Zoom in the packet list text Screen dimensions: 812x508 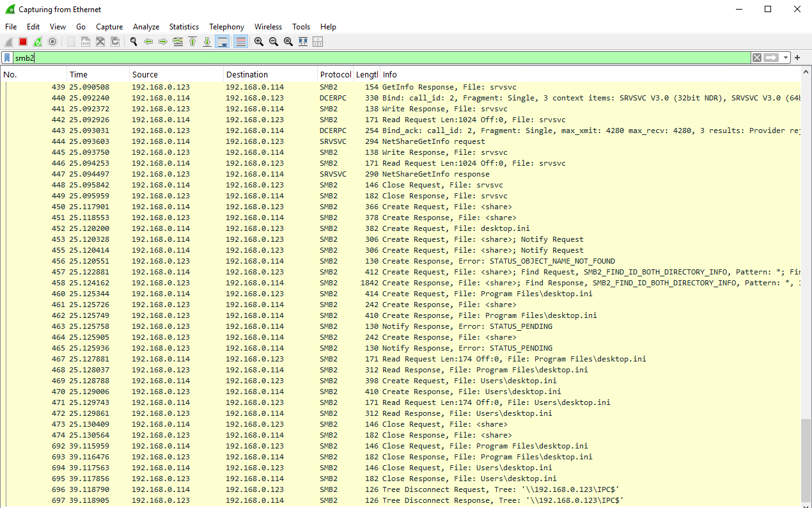(x=259, y=42)
